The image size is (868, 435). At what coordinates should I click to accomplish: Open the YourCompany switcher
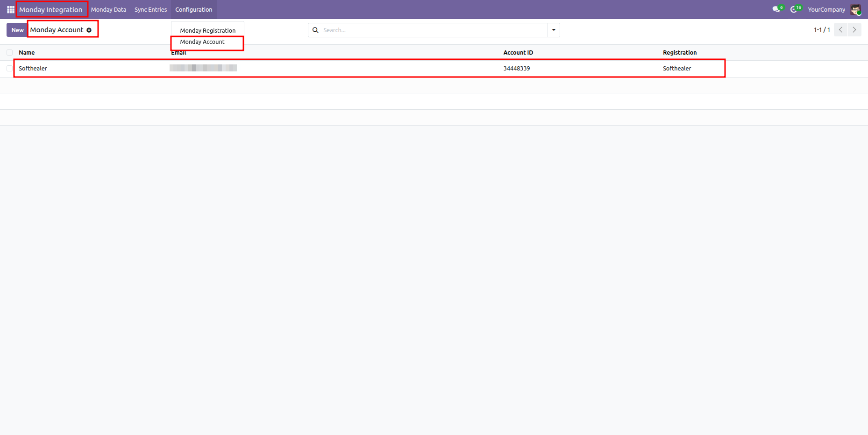tap(826, 9)
